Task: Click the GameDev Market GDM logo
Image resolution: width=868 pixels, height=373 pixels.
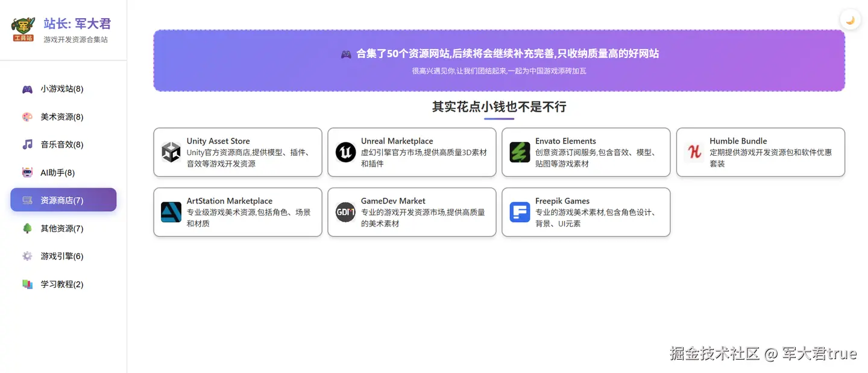Action: click(x=345, y=212)
